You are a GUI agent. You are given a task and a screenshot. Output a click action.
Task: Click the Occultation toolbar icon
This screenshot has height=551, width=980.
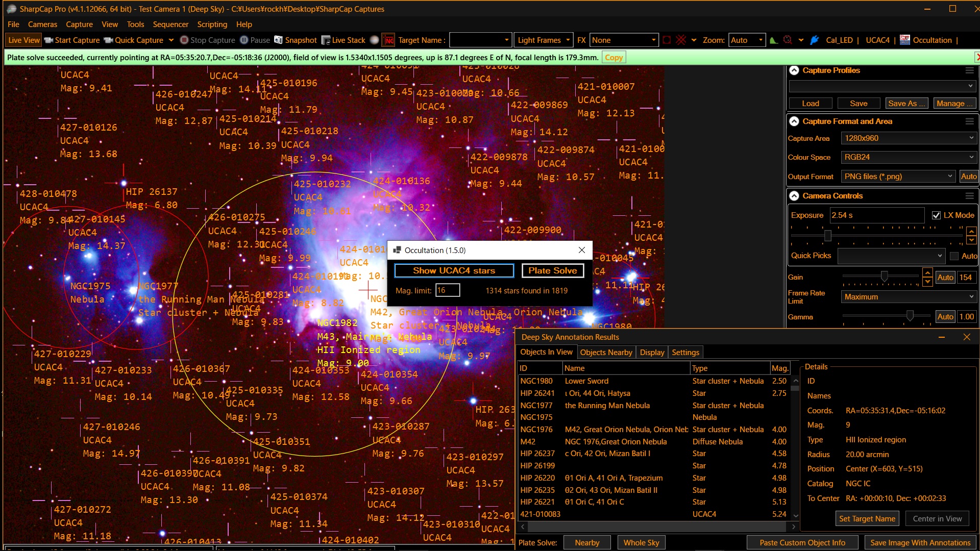click(905, 40)
